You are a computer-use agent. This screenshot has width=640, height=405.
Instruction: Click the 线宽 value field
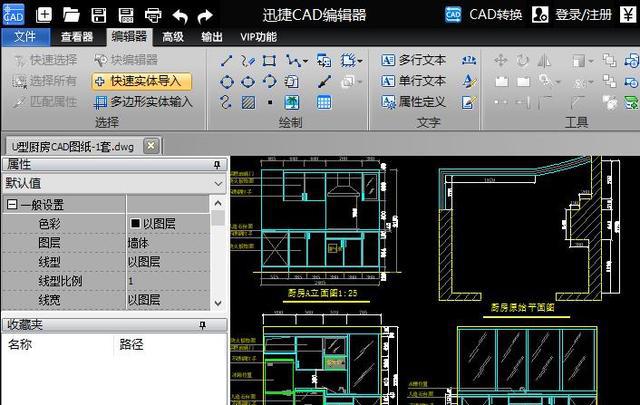click(168, 300)
